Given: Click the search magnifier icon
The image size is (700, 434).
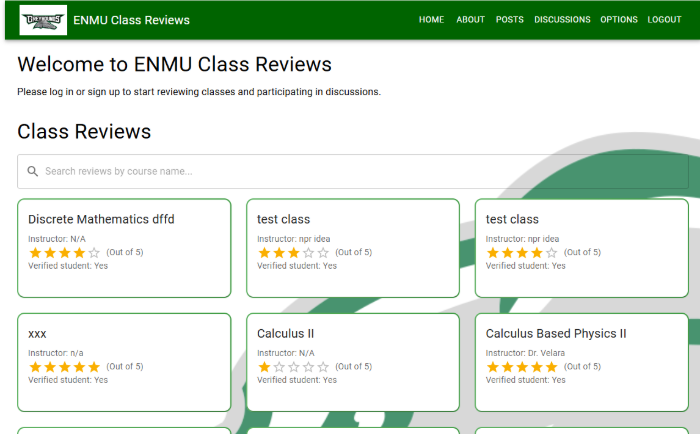Looking at the screenshot, I should (33, 171).
